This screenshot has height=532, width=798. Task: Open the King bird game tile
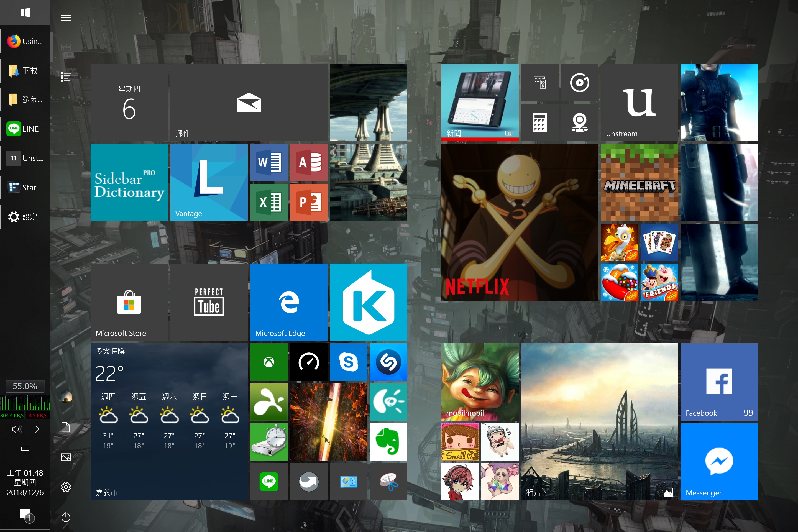(620, 242)
